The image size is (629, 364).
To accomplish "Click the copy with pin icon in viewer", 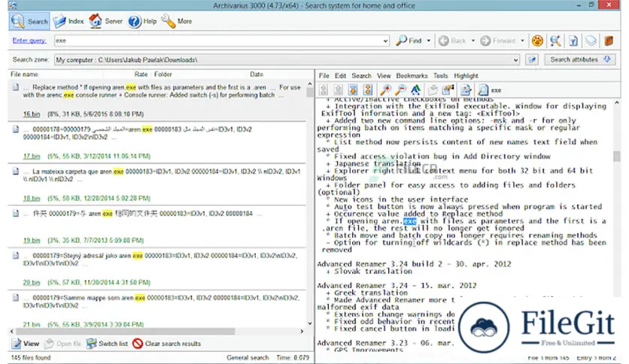I will pos(448,89).
